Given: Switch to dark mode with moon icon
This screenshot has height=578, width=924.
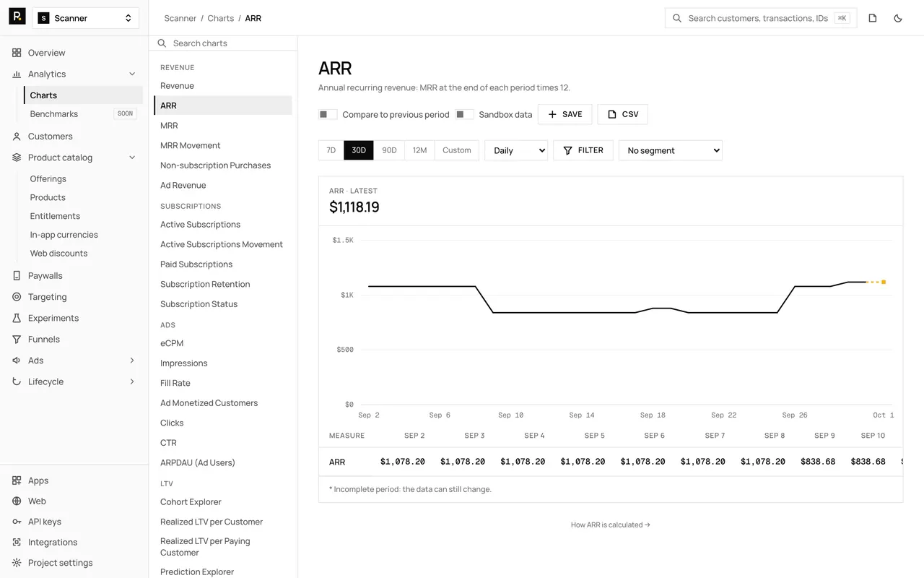Looking at the screenshot, I should pyautogui.click(x=898, y=18).
